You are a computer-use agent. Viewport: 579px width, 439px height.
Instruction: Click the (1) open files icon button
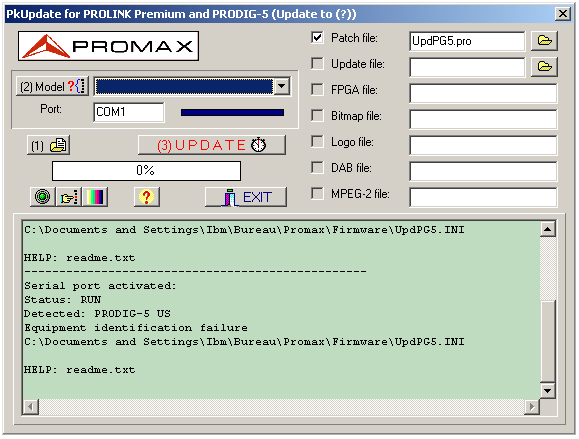48,145
